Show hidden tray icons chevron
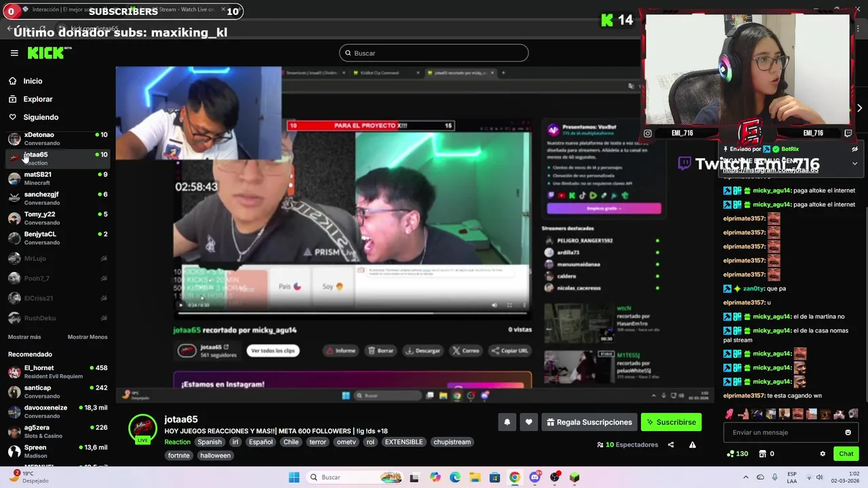868x488 pixels. [x=745, y=477]
